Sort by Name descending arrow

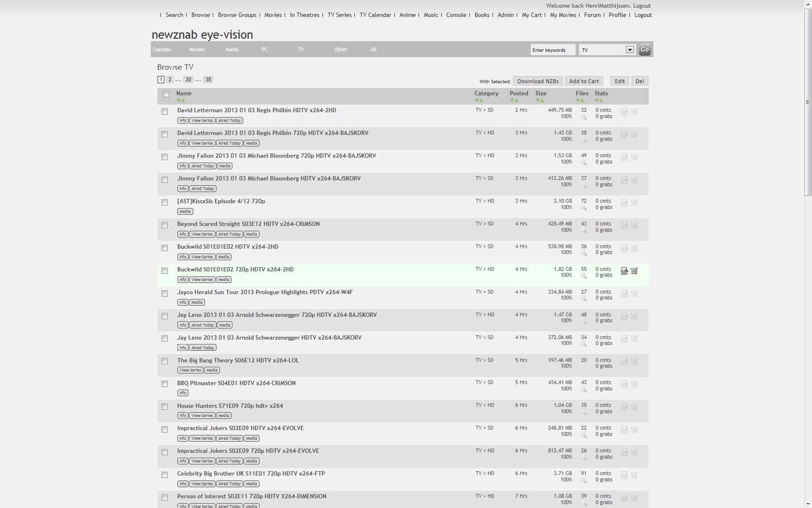click(x=179, y=101)
